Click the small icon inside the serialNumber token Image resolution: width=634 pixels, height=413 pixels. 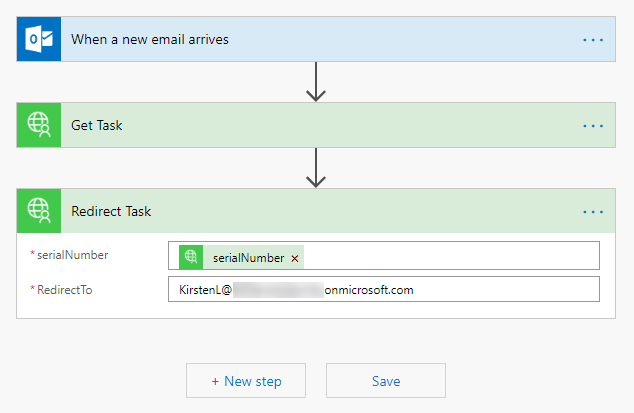(191, 257)
